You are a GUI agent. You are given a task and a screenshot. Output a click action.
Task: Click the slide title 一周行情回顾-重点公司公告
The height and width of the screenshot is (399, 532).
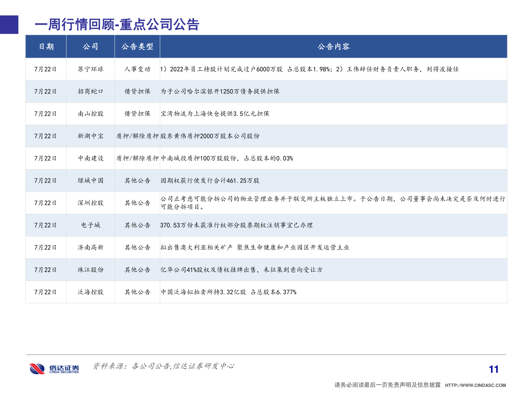coord(117,24)
